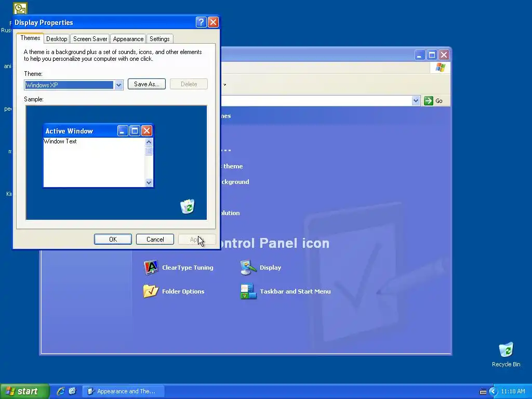Open the Taskbar and Start Menu icon
The image size is (532, 399).
click(248, 291)
